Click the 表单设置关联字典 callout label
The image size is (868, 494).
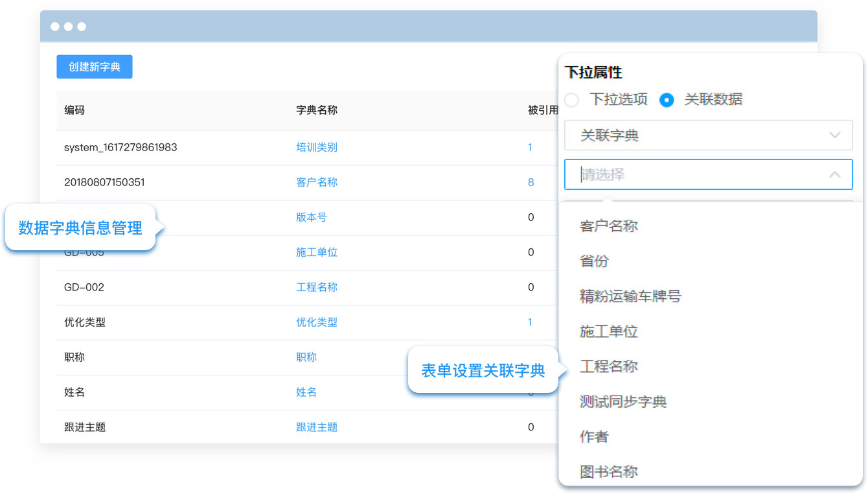coord(483,370)
